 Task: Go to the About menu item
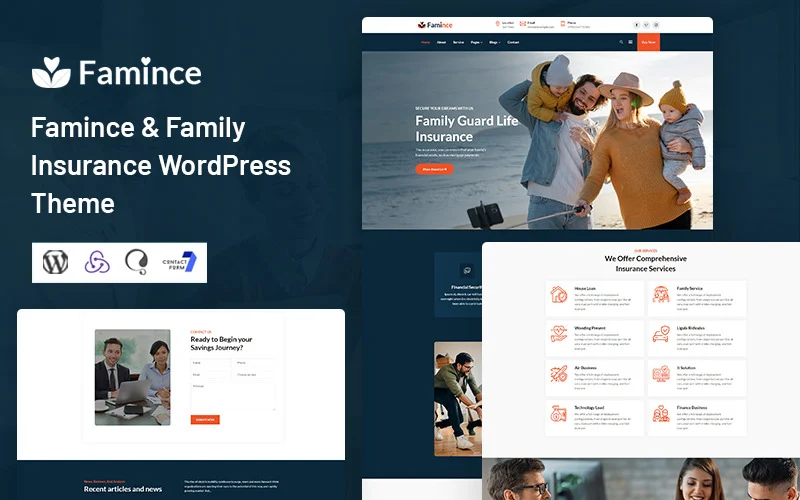[x=441, y=42]
